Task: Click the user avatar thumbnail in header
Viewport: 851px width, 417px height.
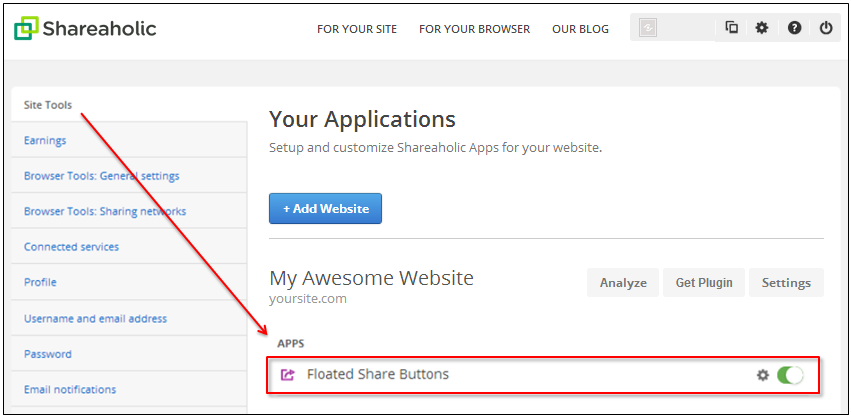Action: click(648, 28)
